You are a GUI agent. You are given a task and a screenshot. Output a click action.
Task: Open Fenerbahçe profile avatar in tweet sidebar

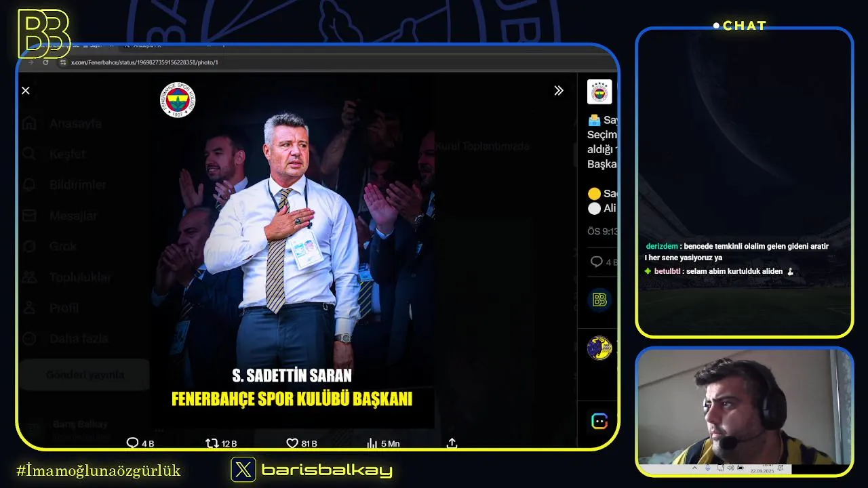[599, 91]
